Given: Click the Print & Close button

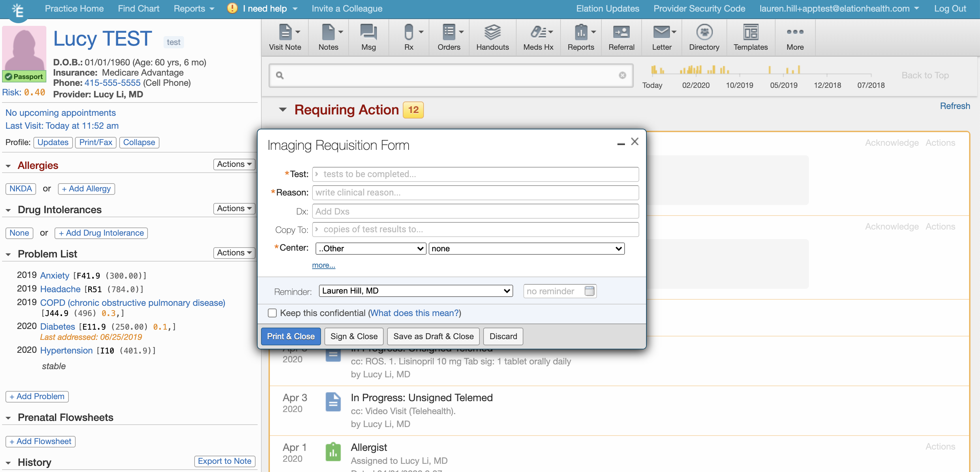Looking at the screenshot, I should pos(291,336).
